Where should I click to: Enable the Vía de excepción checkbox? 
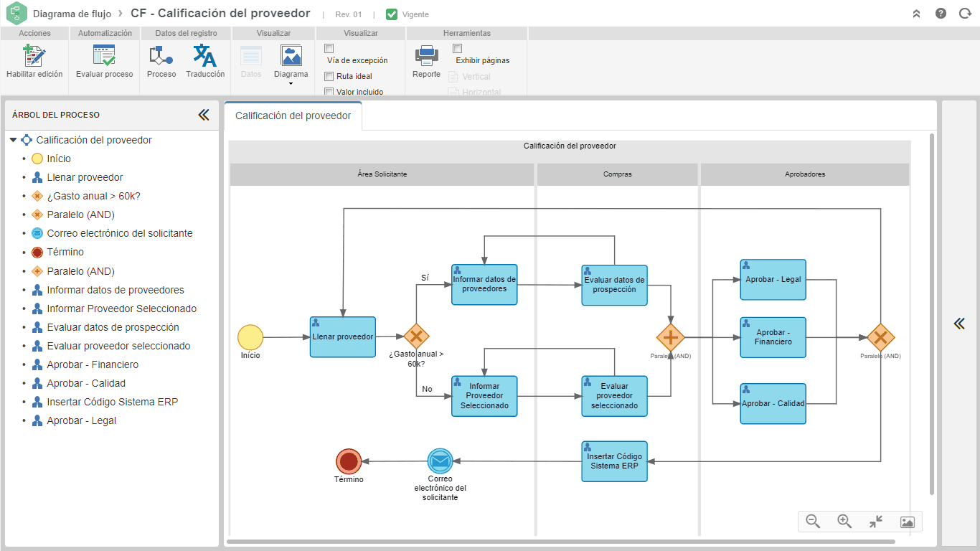329,49
